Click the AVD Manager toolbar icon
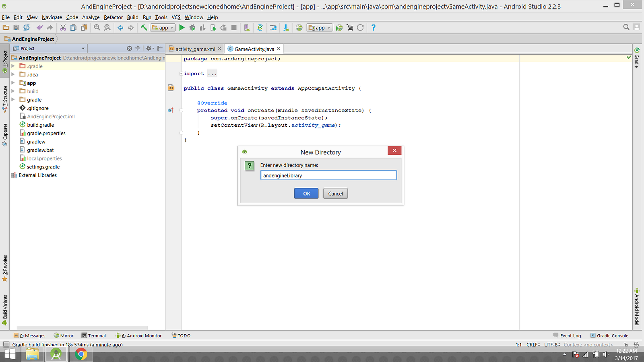644x362 pixels. (x=247, y=28)
